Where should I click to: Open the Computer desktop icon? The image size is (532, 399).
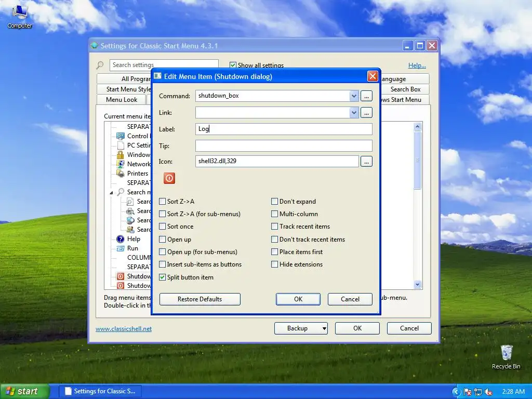point(19,16)
